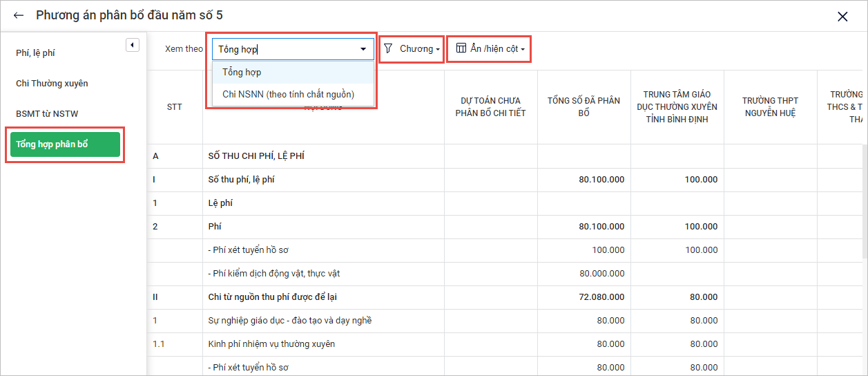Click the filter funnel icon

click(x=389, y=49)
